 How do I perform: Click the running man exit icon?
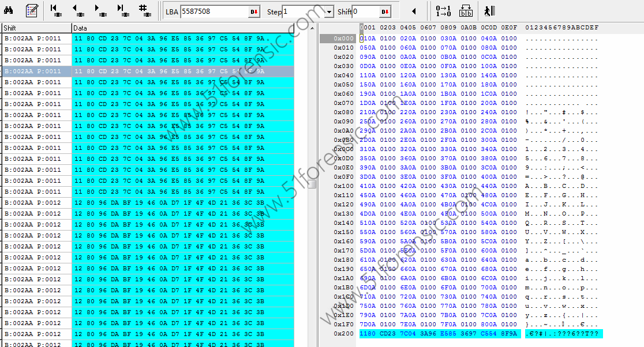point(490,10)
